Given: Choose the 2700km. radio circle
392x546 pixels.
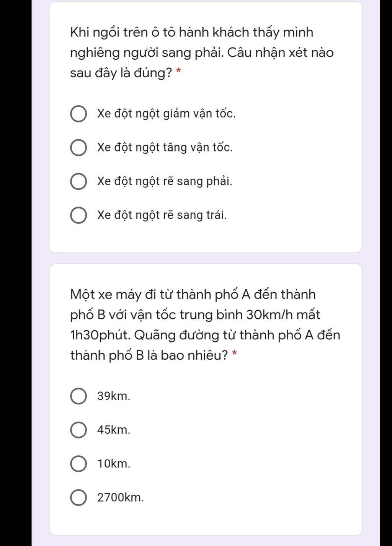Looking at the screenshot, I should pos(79,498).
